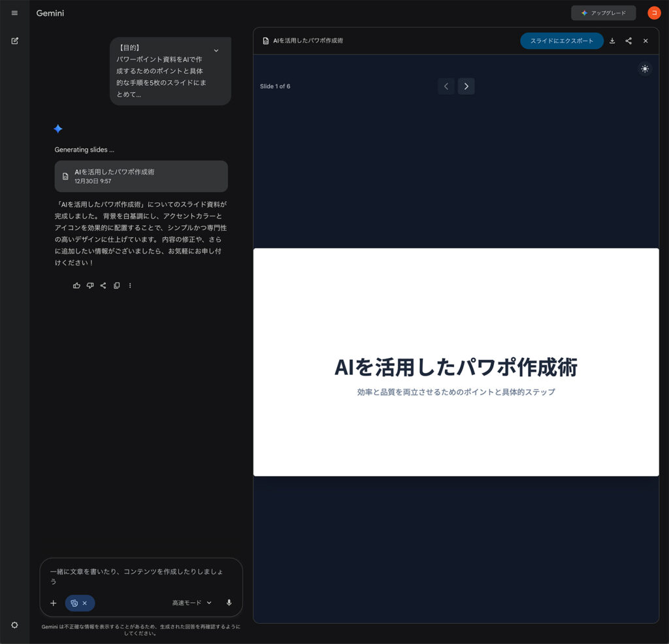Download the generated slides
669x644 pixels.
(x=612, y=40)
